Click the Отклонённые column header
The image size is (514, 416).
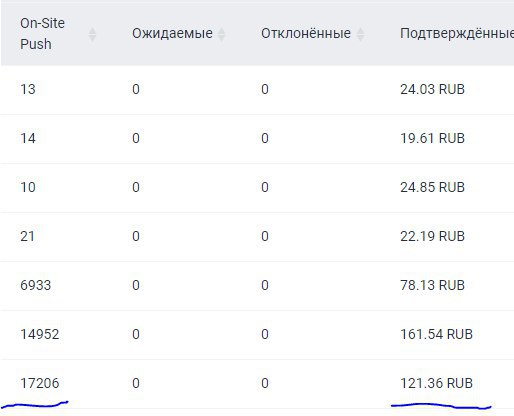(306, 33)
